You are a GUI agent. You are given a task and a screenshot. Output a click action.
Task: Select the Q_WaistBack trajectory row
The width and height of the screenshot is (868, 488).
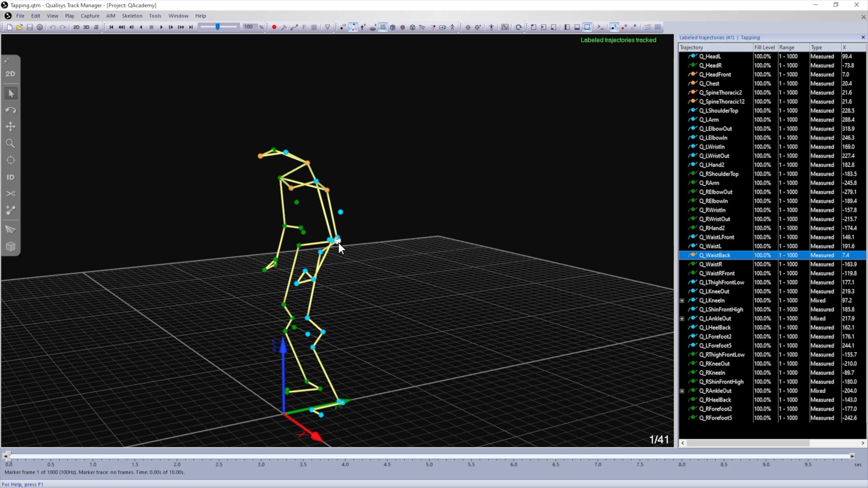[772, 255]
